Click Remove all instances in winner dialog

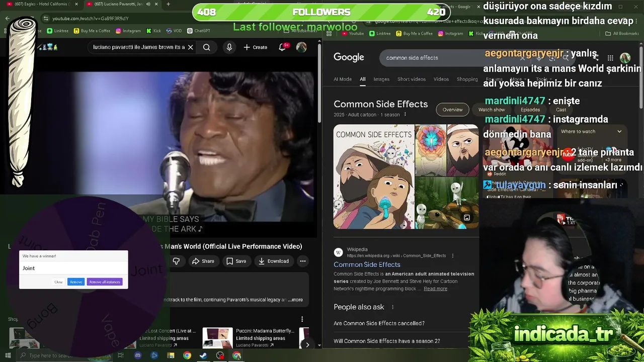[105, 282]
